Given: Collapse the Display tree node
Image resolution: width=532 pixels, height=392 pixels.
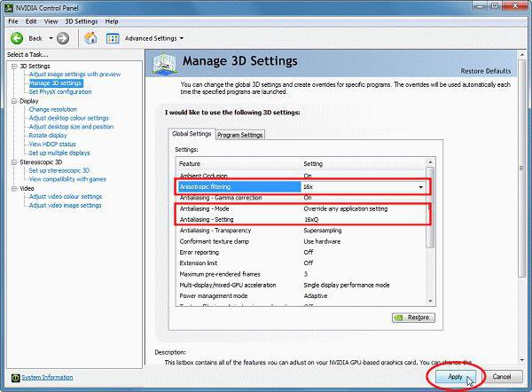Looking at the screenshot, I should (x=12, y=101).
